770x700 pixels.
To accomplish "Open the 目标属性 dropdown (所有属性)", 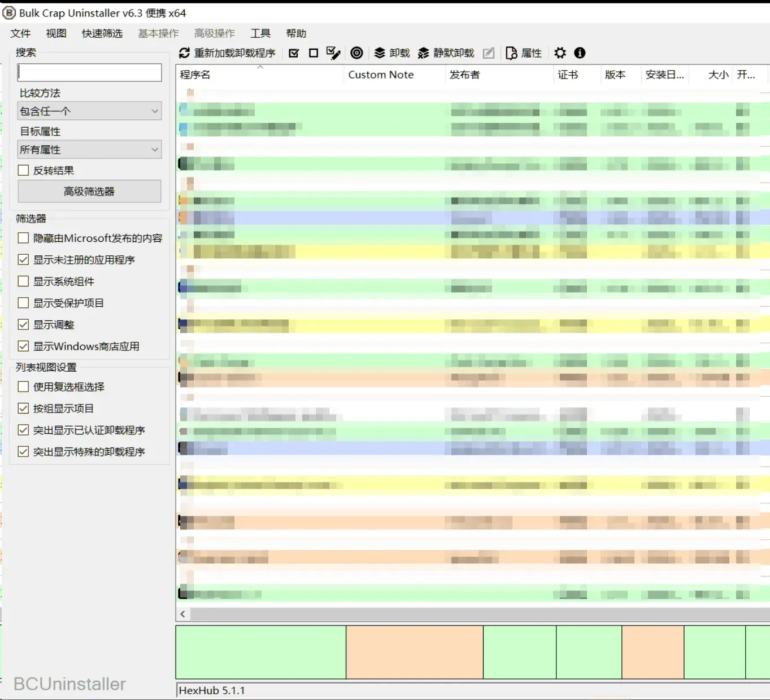I will click(89, 149).
